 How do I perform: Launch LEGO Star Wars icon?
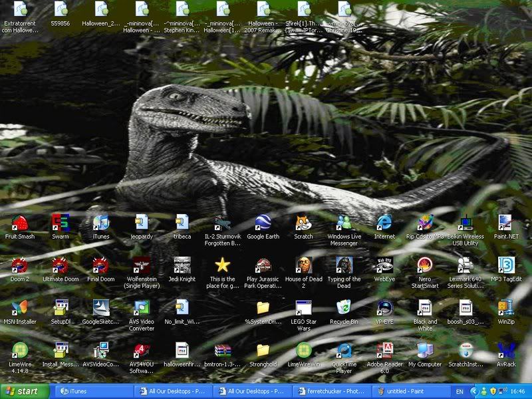pyautogui.click(x=303, y=308)
